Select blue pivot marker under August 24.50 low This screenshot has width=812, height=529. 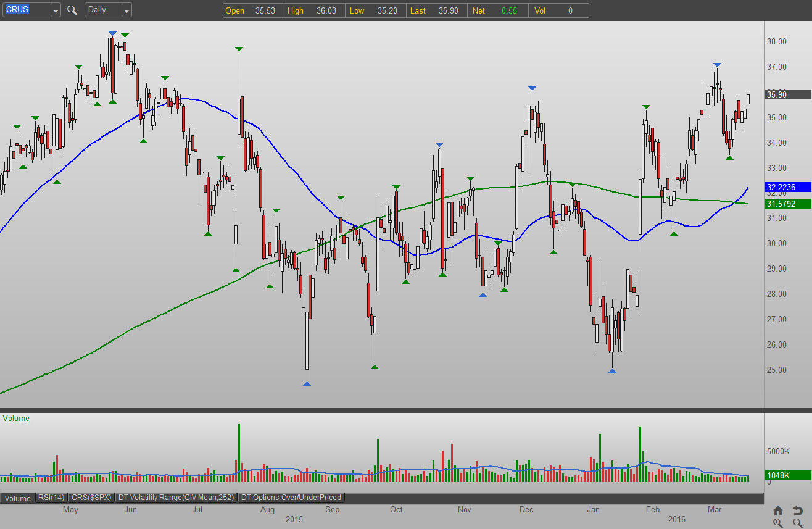tap(307, 383)
